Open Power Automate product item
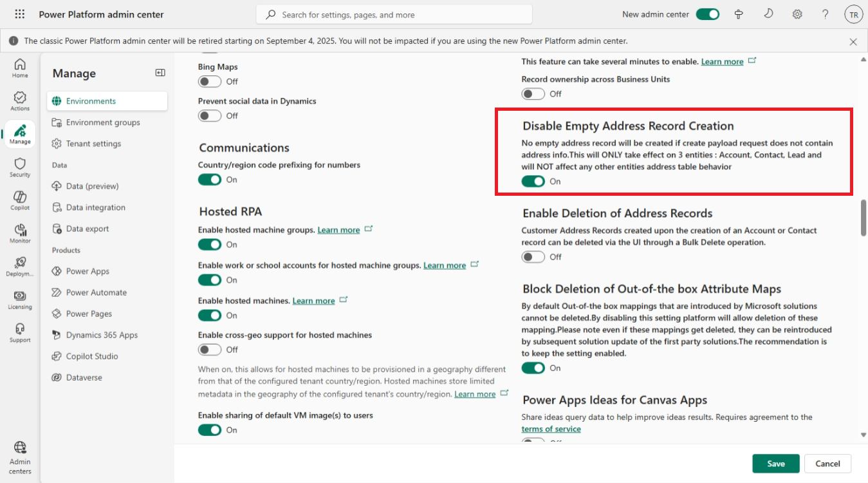 pyautogui.click(x=107, y=292)
